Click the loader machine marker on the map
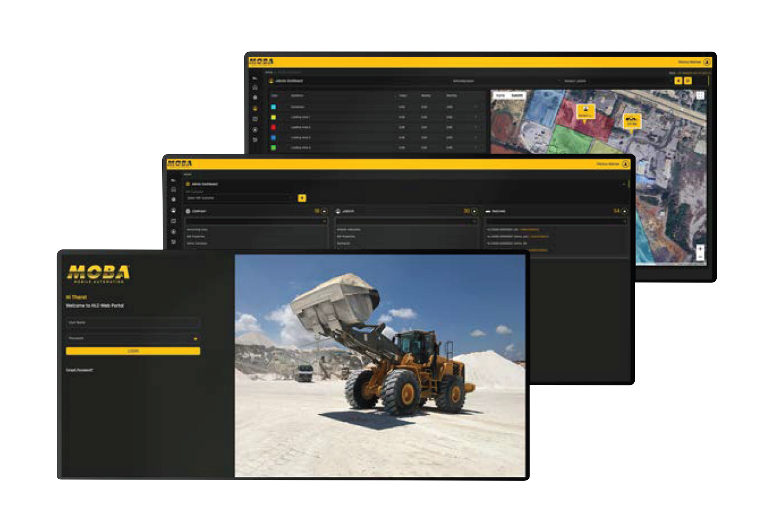This screenshot has height=532, width=774. point(631,121)
